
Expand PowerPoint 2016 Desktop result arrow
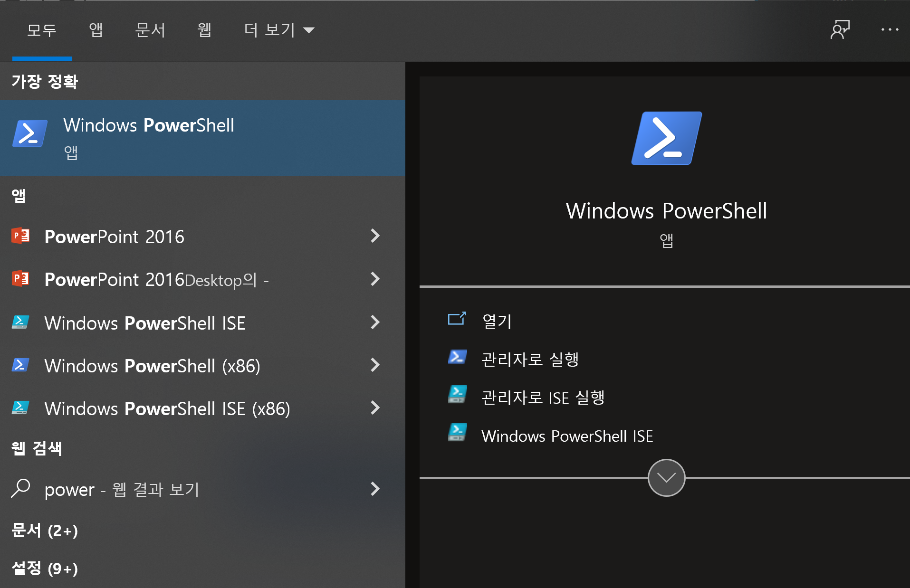[375, 279]
